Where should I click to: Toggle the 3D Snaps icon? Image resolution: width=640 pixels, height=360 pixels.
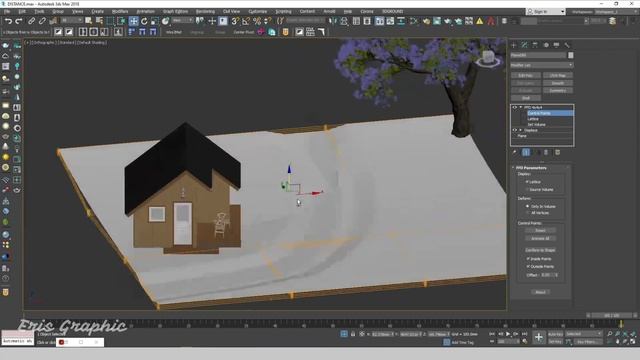pyautogui.click(x=235, y=21)
